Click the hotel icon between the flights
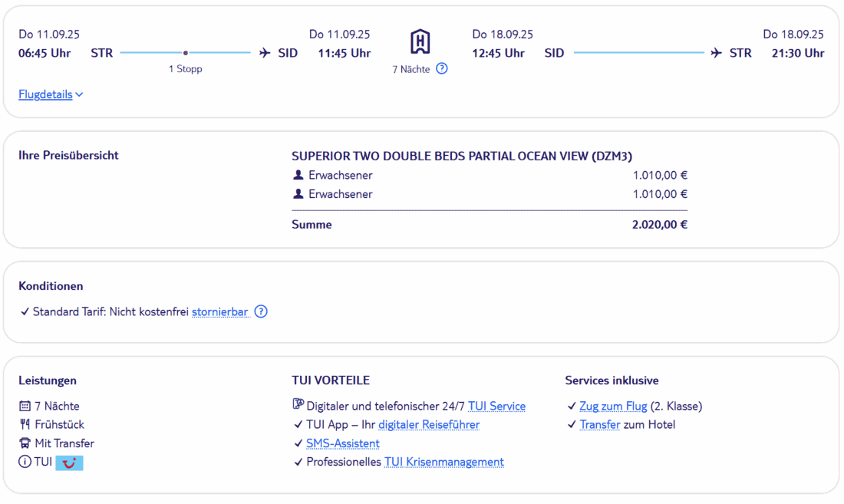 (420, 42)
